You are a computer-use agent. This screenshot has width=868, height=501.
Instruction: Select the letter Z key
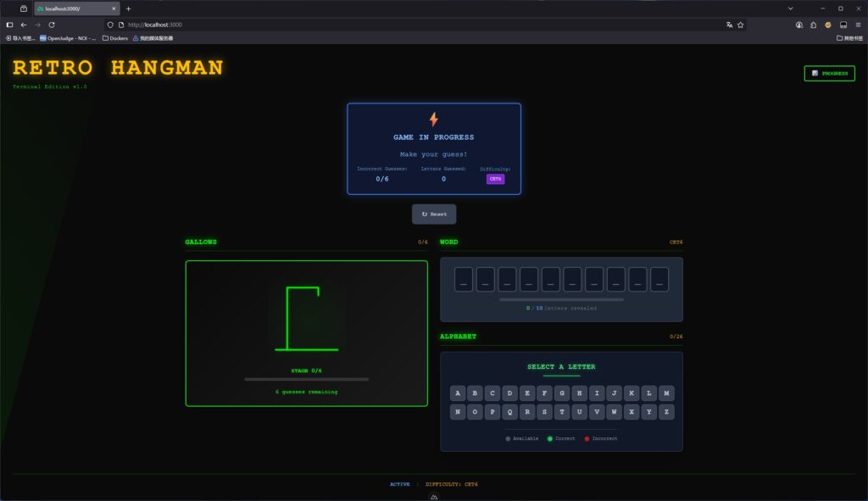pyautogui.click(x=666, y=412)
